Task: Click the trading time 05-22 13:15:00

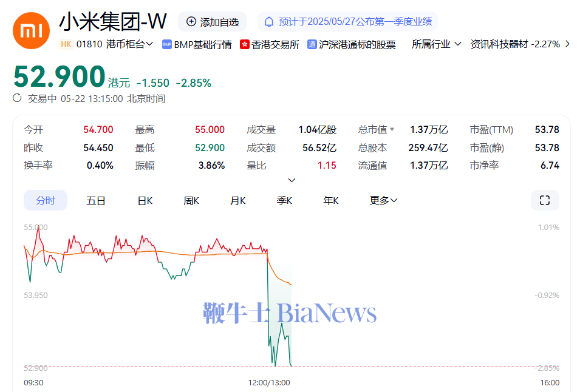Action: pos(92,99)
